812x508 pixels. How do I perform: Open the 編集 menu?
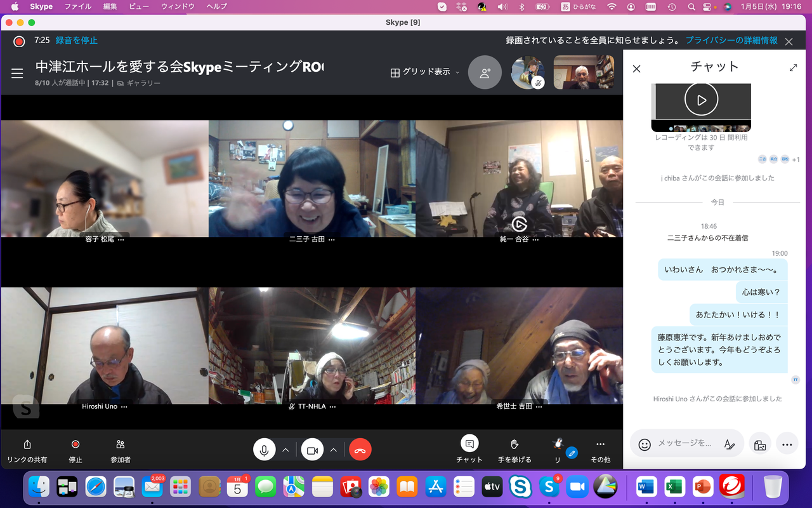[110, 6]
